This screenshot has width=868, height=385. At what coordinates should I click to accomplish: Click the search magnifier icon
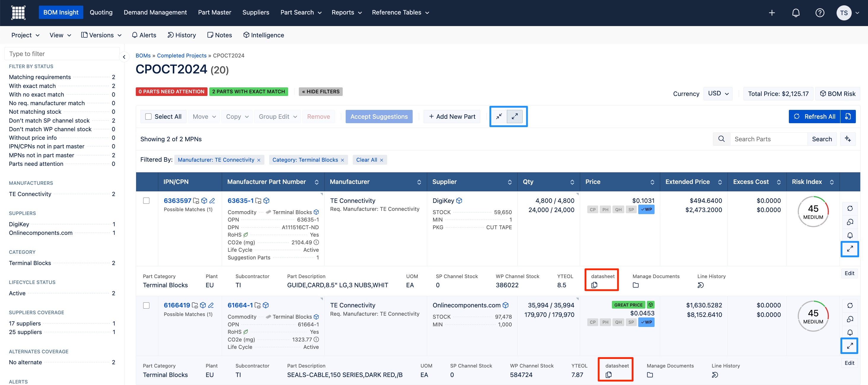[721, 139]
